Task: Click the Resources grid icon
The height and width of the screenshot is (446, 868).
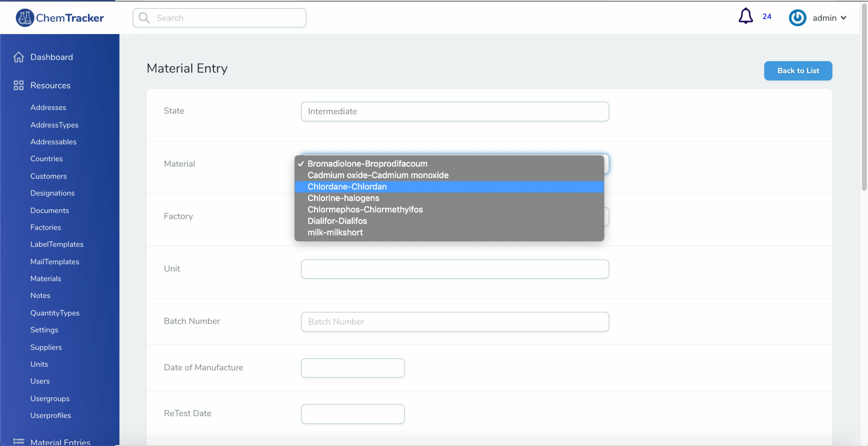Action: 19,85
